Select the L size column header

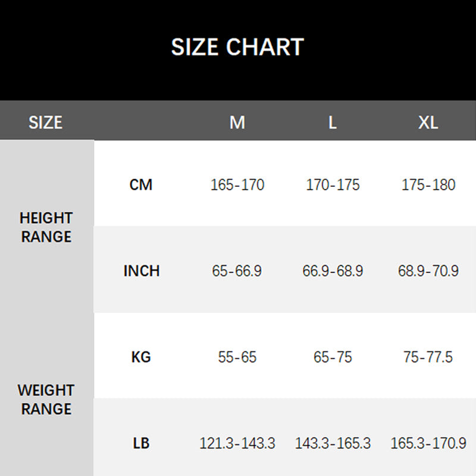(x=333, y=123)
